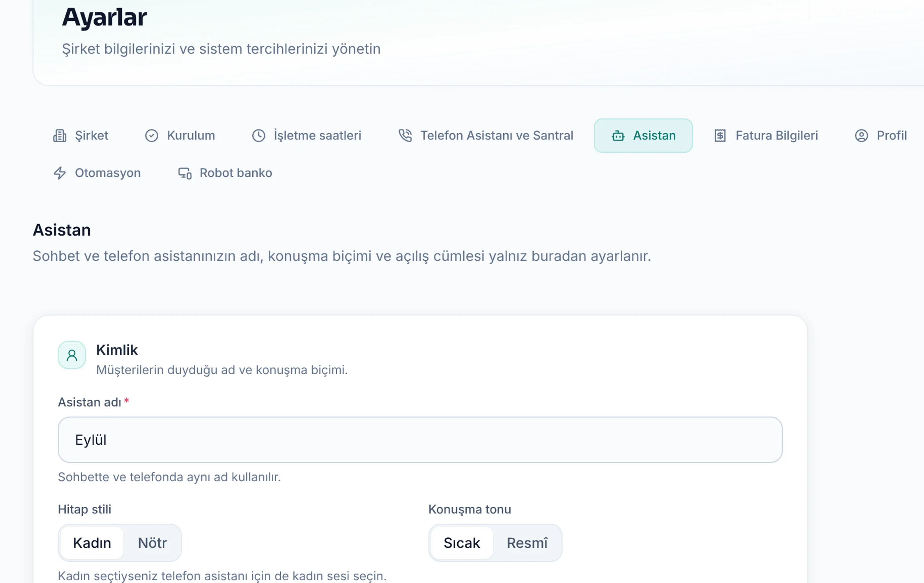Open the Robot banko tab

[225, 173]
